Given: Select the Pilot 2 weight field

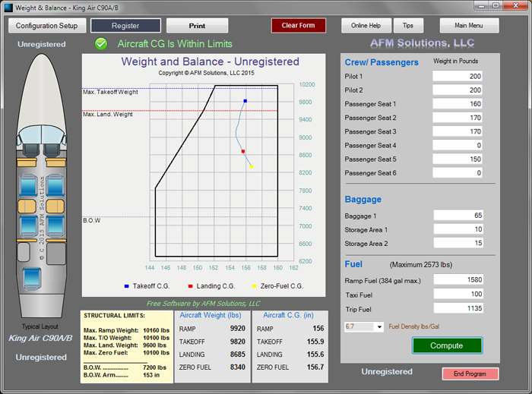Looking at the screenshot, I should point(457,90).
